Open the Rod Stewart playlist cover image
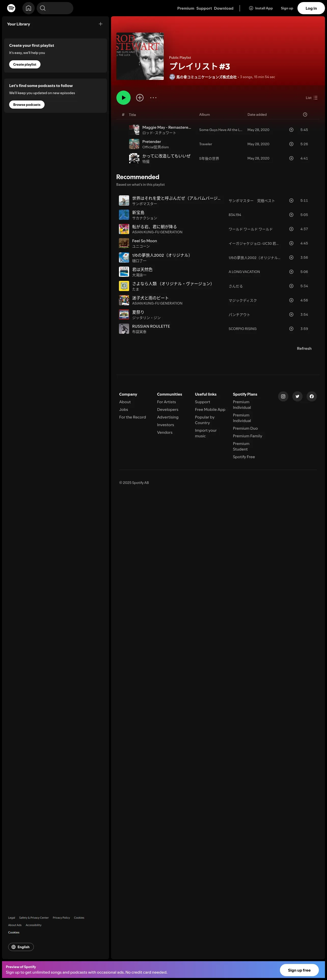Viewport: 327px width, 980px height. (x=140, y=56)
